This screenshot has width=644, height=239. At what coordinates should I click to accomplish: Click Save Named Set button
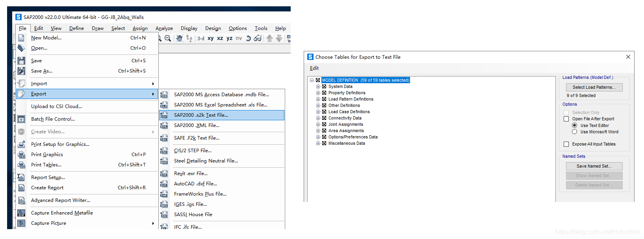(x=594, y=166)
